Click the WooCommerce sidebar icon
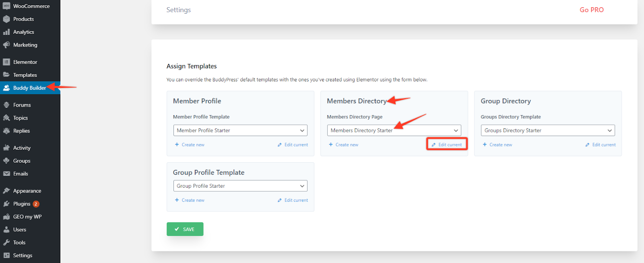The image size is (644, 263). tap(6, 6)
